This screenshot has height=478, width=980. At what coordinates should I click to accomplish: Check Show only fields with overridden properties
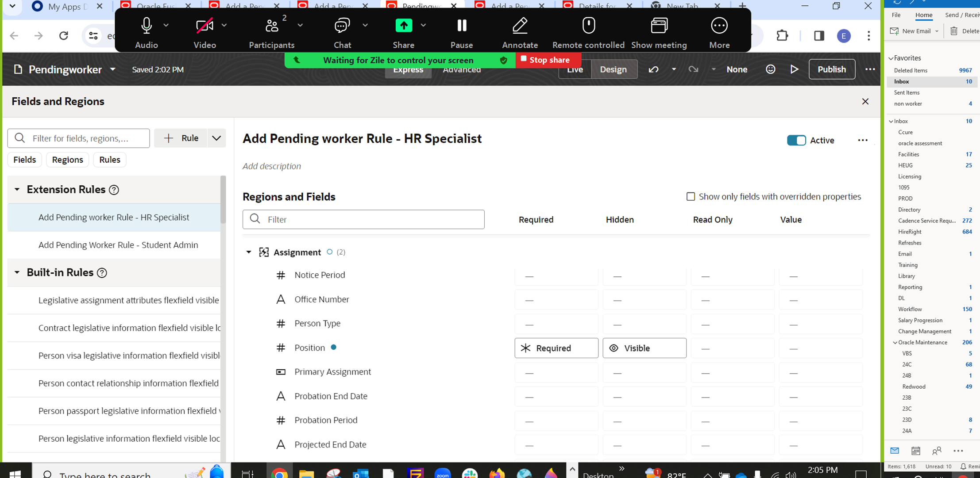click(x=691, y=196)
